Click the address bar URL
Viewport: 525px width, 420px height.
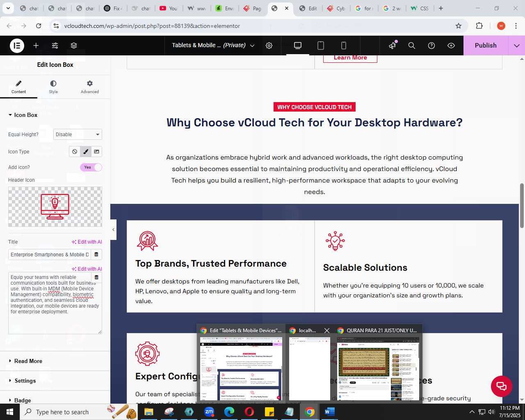(152, 26)
